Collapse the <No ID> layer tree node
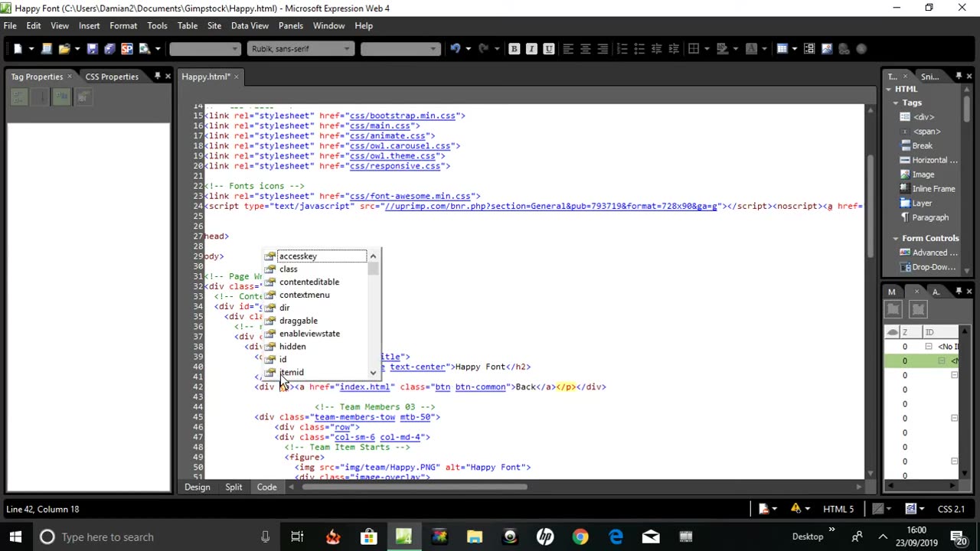Screen dimensions: 980x551 [929, 347]
